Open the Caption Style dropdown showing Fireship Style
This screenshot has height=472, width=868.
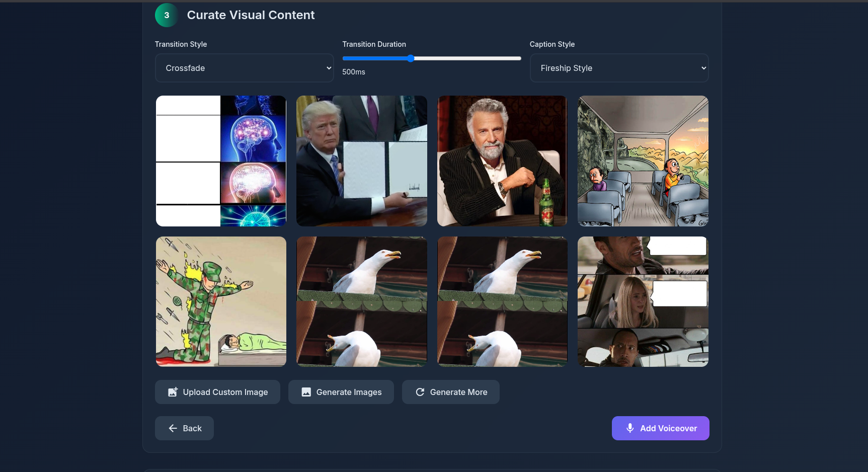619,68
